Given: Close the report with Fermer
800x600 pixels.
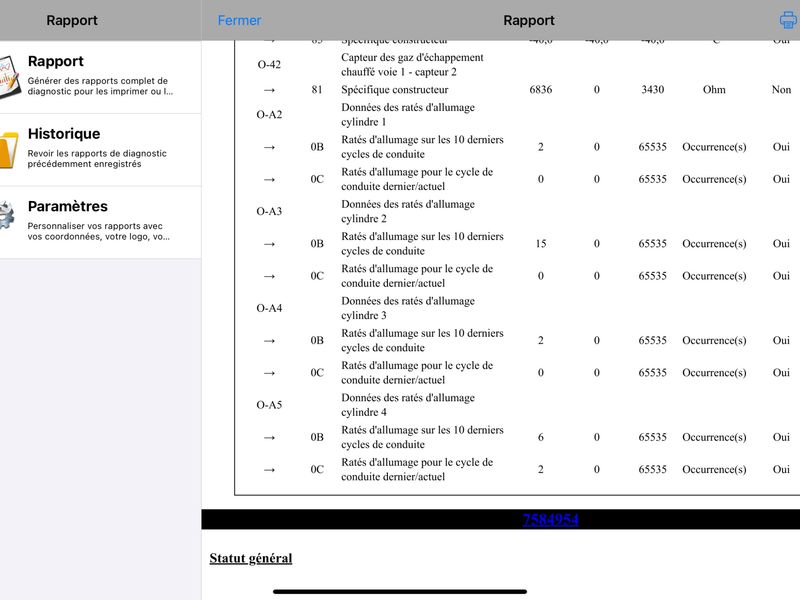Looking at the screenshot, I should [239, 20].
